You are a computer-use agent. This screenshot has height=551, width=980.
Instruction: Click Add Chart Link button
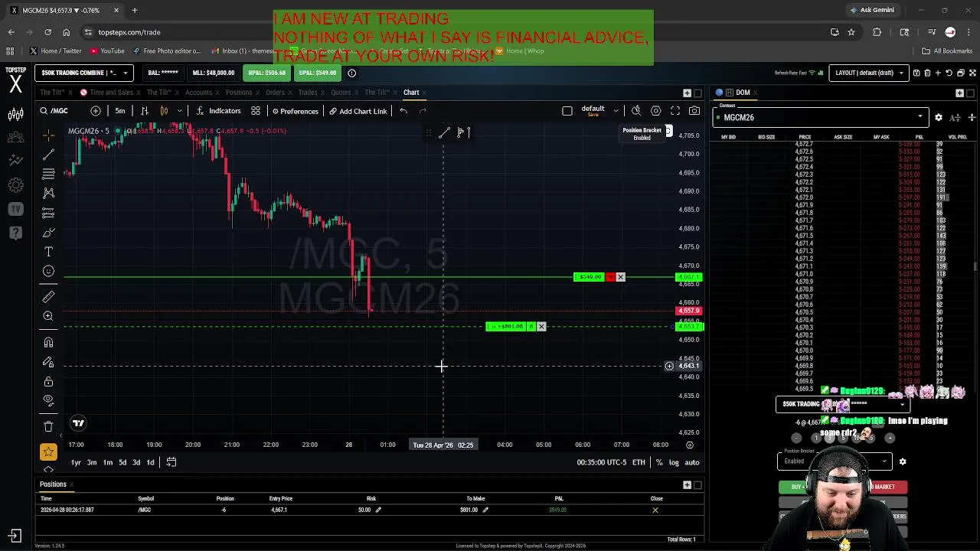[358, 111]
